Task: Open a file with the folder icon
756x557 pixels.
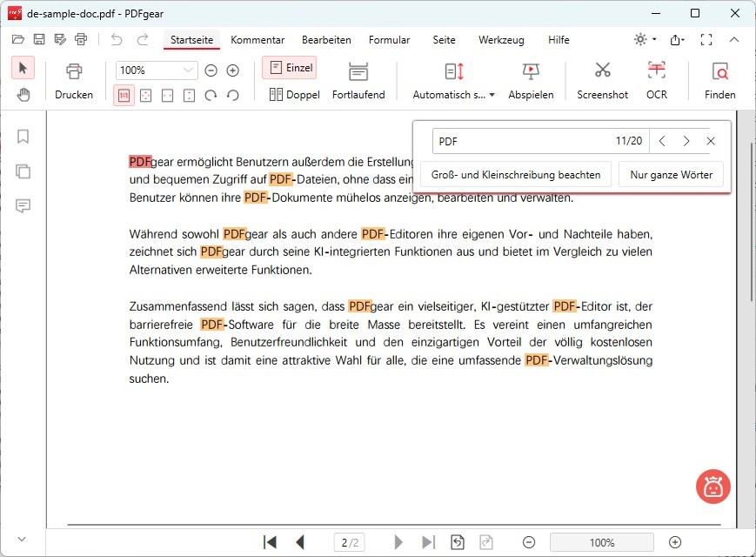Action: point(18,39)
